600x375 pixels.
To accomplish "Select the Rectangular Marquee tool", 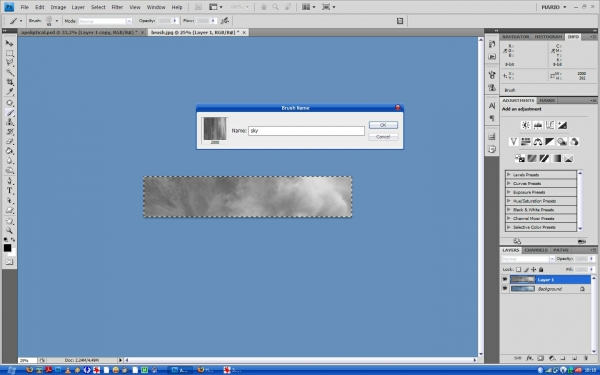I will [9, 53].
